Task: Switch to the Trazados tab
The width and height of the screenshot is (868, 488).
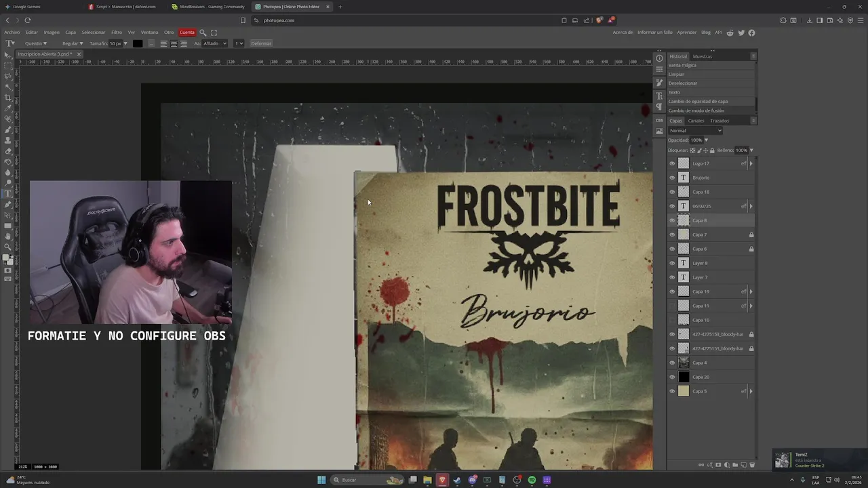Action: [x=719, y=121]
